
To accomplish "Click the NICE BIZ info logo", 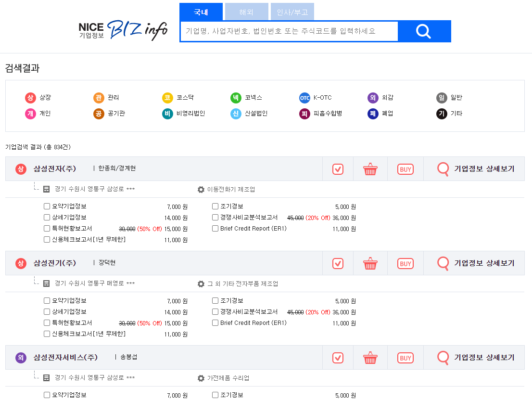I will click(x=123, y=30).
